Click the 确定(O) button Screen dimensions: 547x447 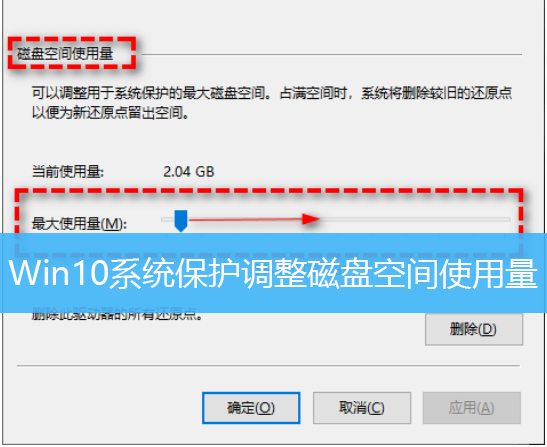(x=251, y=408)
